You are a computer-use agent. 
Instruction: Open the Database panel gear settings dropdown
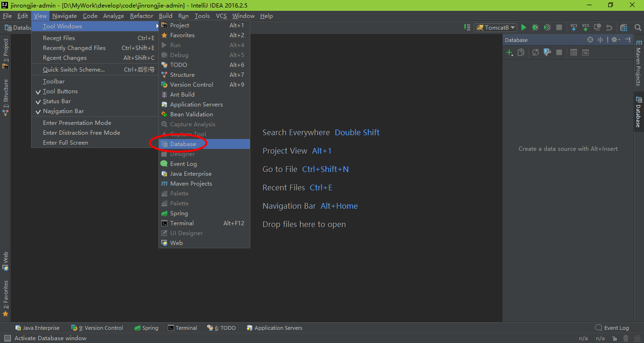point(616,40)
